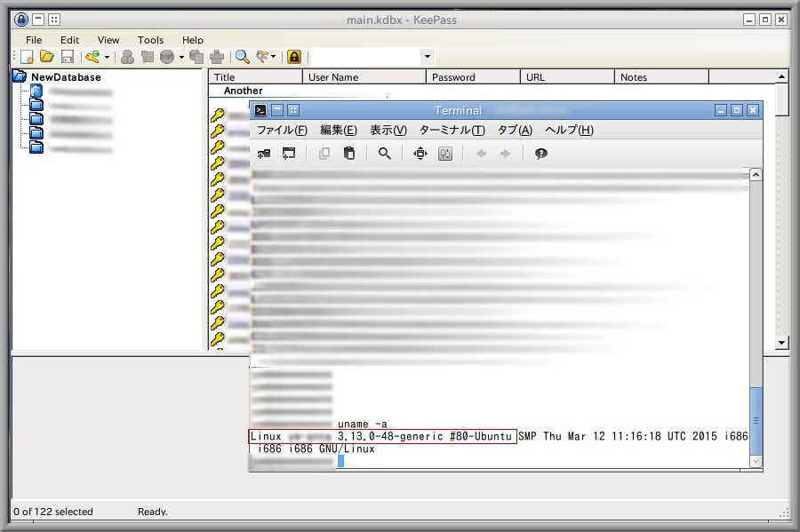Image resolution: width=800 pixels, height=532 pixels.
Task: Open the Terminal ターミナル(T) menu
Action: (x=452, y=131)
